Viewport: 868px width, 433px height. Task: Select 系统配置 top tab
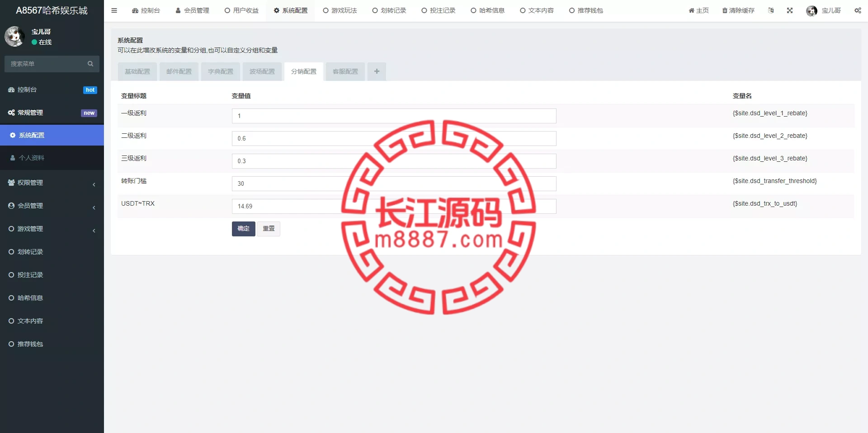[x=291, y=10]
